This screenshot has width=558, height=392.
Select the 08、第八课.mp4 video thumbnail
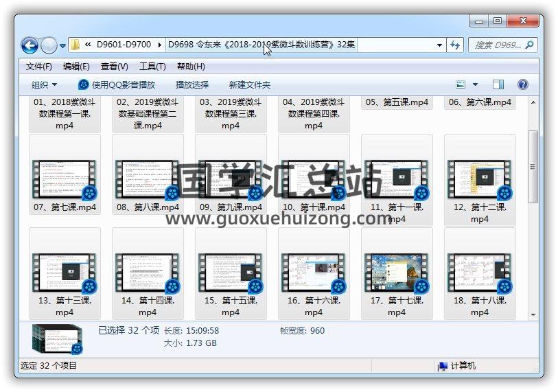click(148, 179)
